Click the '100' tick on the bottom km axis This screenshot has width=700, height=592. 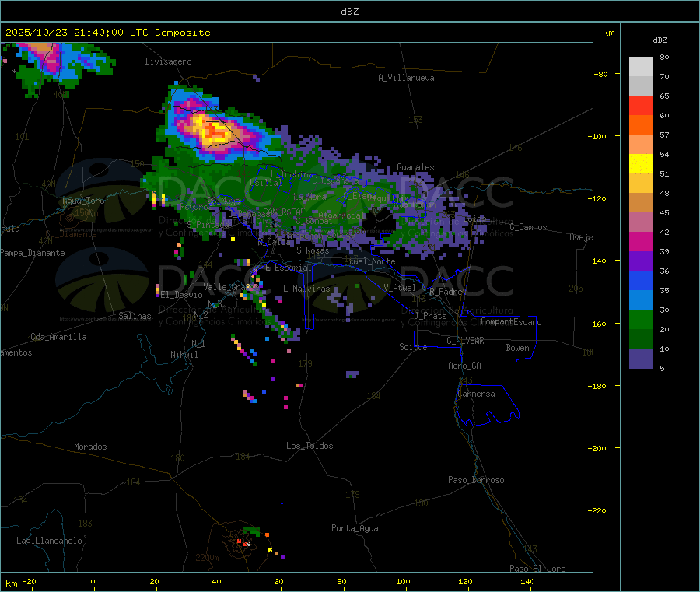click(x=403, y=581)
